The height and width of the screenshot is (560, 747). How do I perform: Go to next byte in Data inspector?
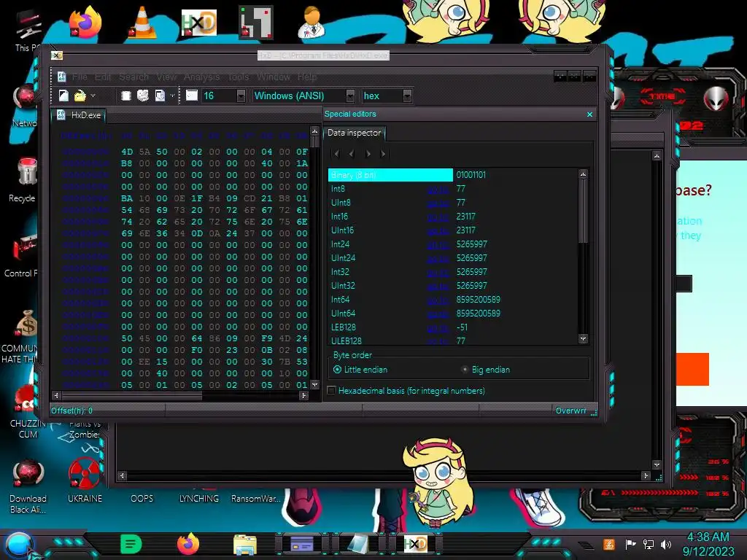click(368, 153)
